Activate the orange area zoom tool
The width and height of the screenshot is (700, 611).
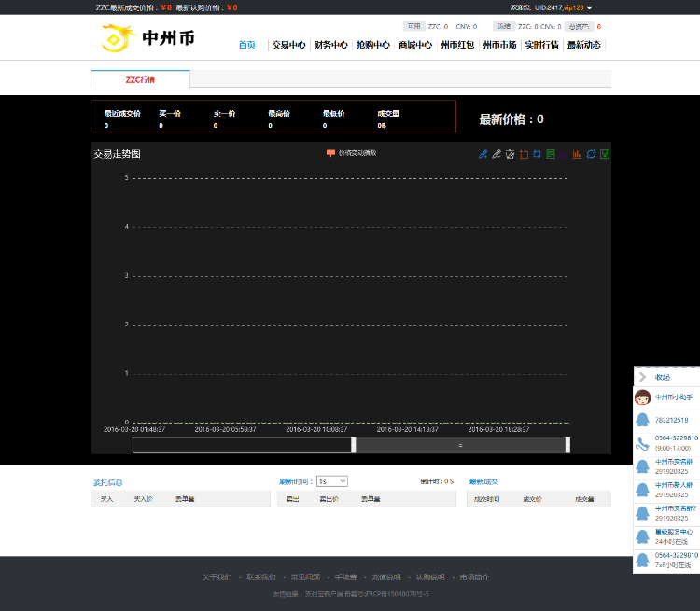pyautogui.click(x=524, y=154)
